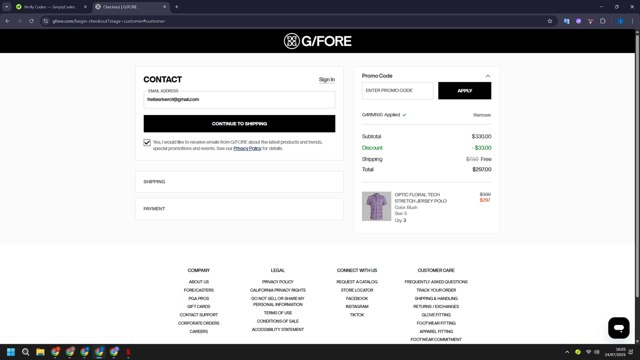
Task: Expand the Shipping section
Action: (239, 182)
